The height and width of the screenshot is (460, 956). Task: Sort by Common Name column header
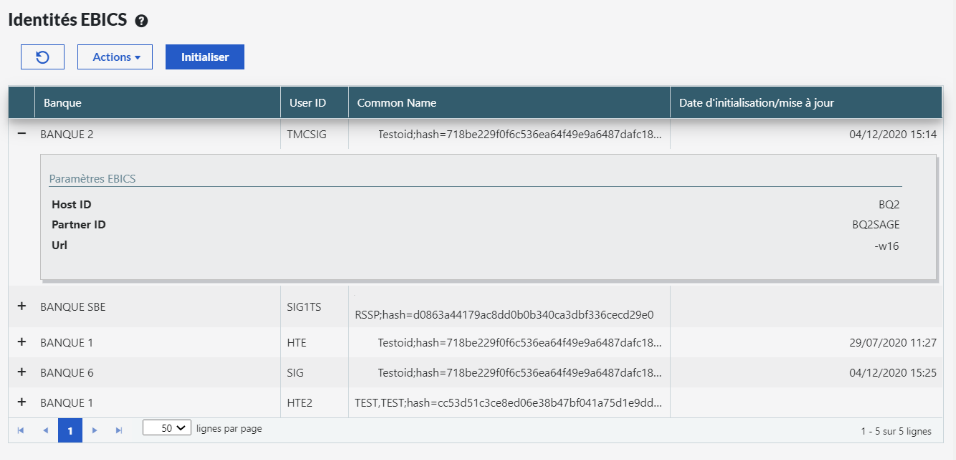396,103
